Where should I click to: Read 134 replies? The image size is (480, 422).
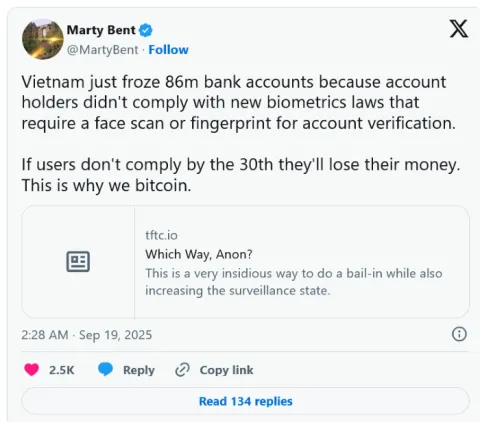point(246,401)
